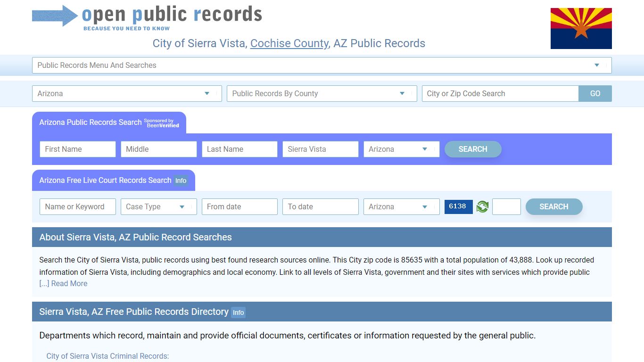Focus the Name or Keyword field

point(78,206)
